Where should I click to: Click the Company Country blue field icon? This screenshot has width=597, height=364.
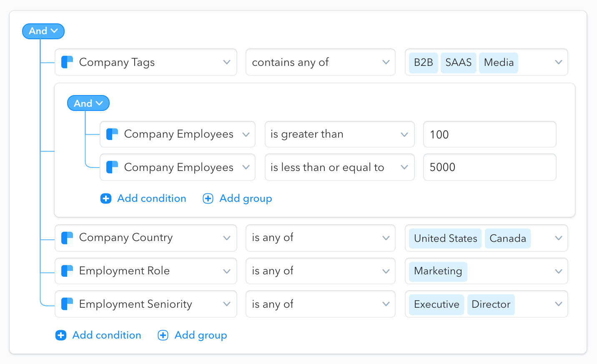click(x=67, y=238)
